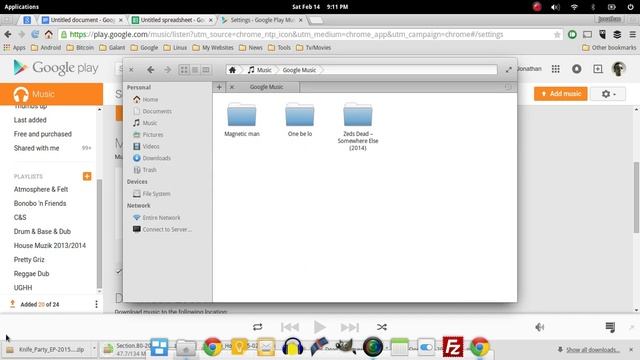The width and height of the screenshot is (640, 360).
Task: Skip to the next track
Action: pyautogui.click(x=350, y=327)
